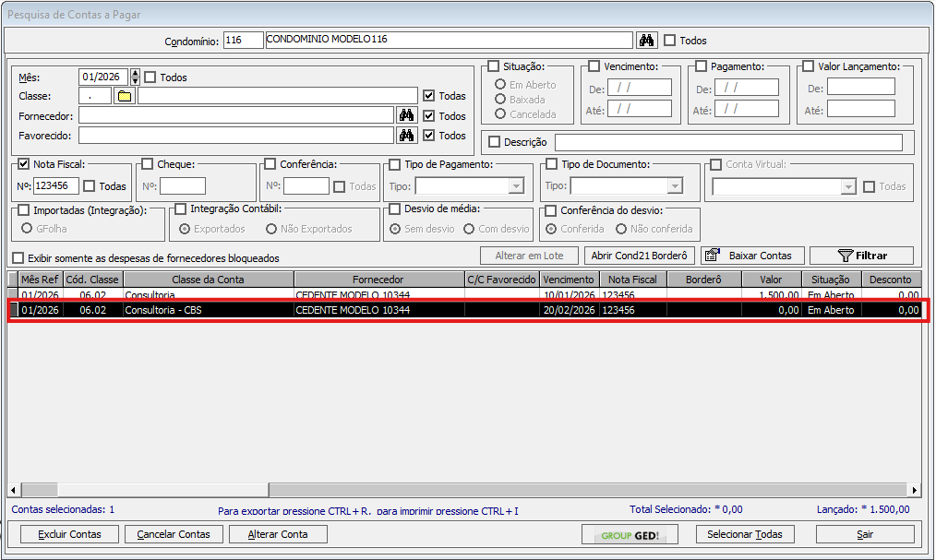The image size is (936, 560).
Task: Enable the Cheque filter checkbox
Action: [x=148, y=164]
